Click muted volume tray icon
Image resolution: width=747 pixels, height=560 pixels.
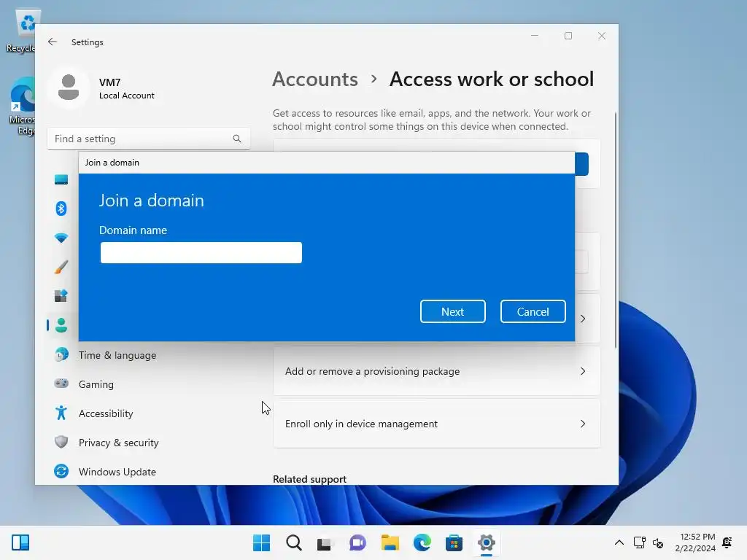pyautogui.click(x=658, y=542)
